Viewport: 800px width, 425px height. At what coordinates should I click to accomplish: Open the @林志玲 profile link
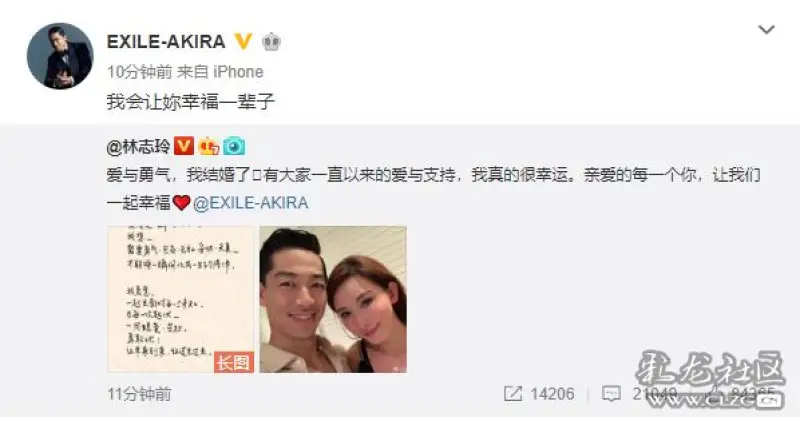click(138, 147)
